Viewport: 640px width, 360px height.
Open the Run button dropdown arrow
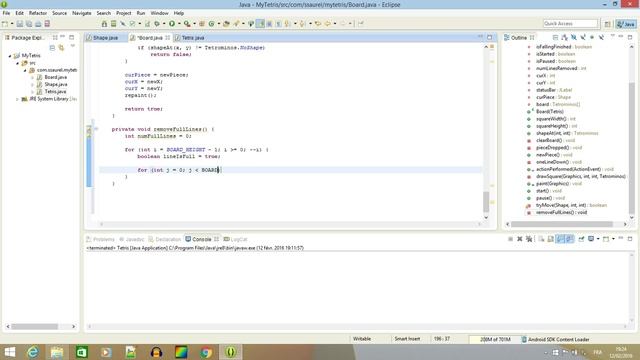click(179, 24)
